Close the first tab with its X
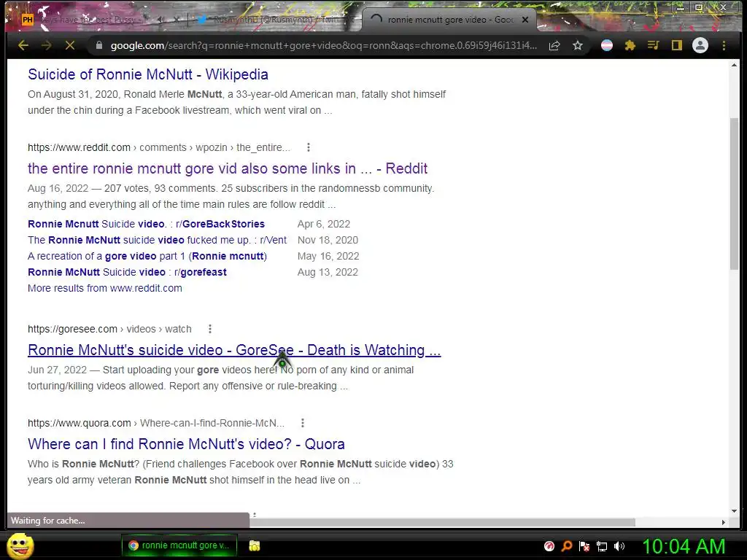 pos(177,20)
